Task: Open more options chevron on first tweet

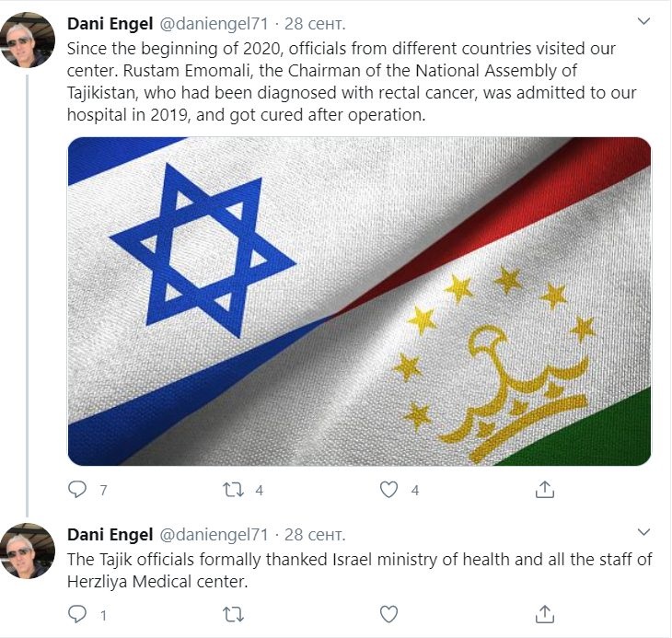Action: click(x=643, y=20)
